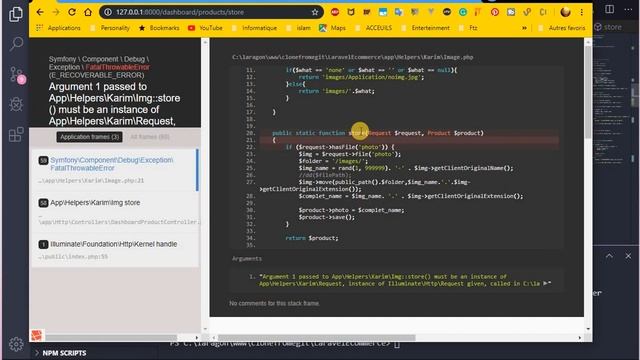Screen dimensions: 640x360
Task: Click the 'store' breadcrumb in VS Code
Action: point(609,27)
